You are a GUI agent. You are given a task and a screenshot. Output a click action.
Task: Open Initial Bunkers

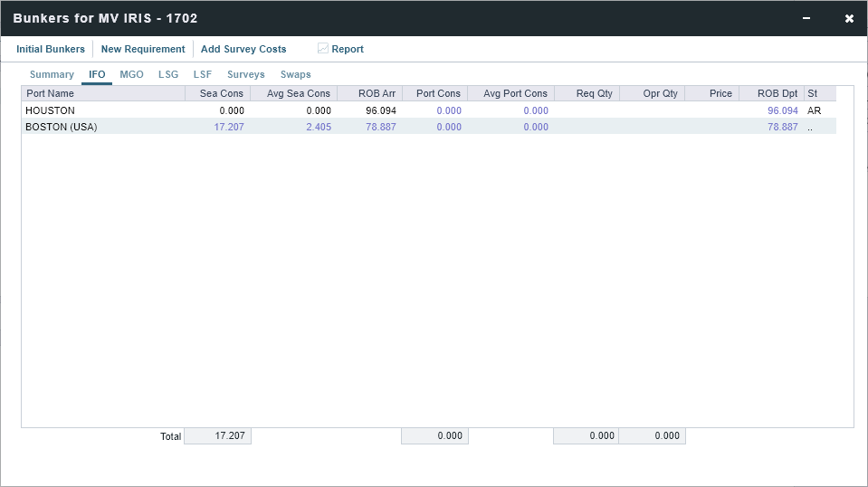pos(51,49)
